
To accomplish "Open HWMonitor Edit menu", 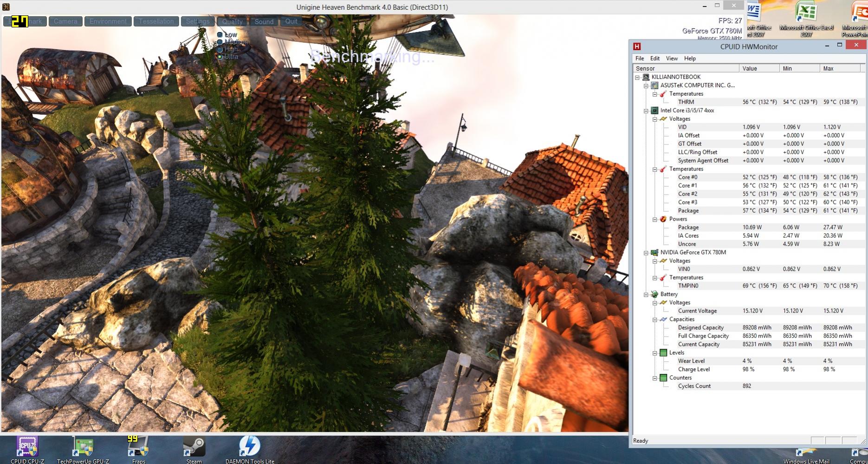I will [x=655, y=59].
